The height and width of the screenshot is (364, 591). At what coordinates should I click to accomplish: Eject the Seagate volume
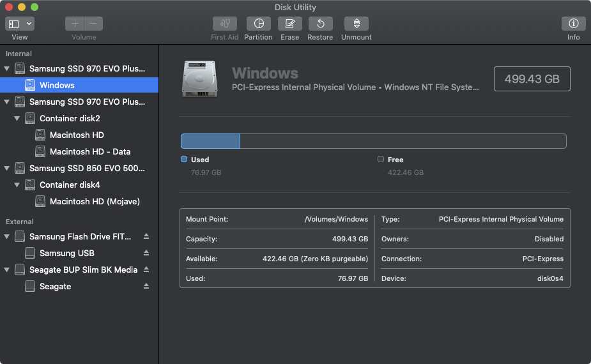click(x=146, y=286)
